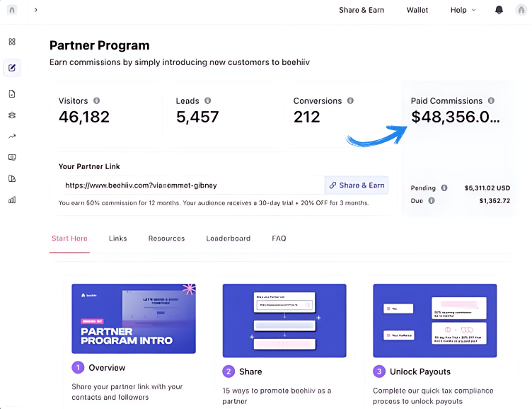Viewport: 532px width, 409px height.
Task: Click the info icon next to Leads
Action: tap(208, 100)
